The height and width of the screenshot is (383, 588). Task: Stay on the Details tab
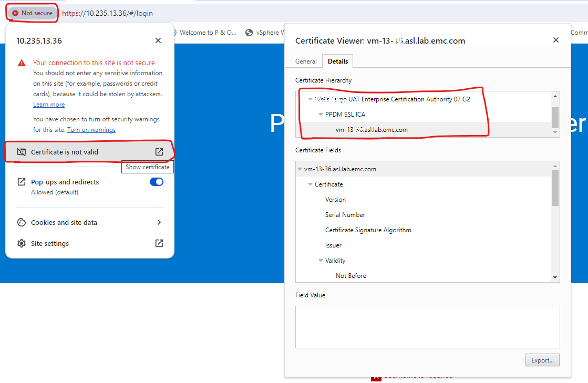[x=337, y=61]
